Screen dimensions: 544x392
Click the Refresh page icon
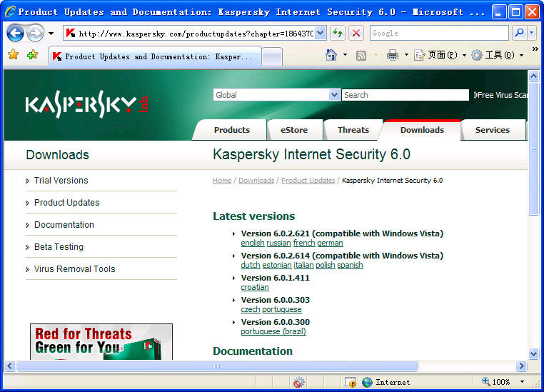point(338,34)
